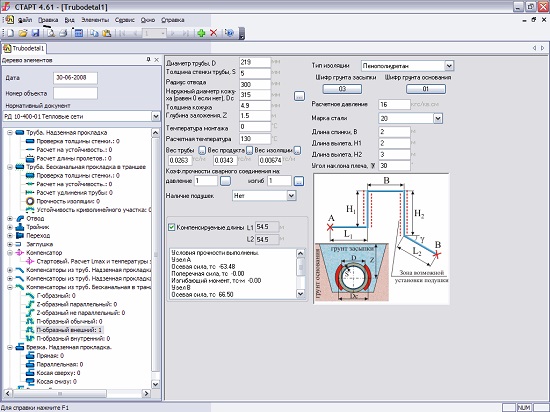550x412 pixels.
Task: Select the Заглушка tree node
Action: 40,244
